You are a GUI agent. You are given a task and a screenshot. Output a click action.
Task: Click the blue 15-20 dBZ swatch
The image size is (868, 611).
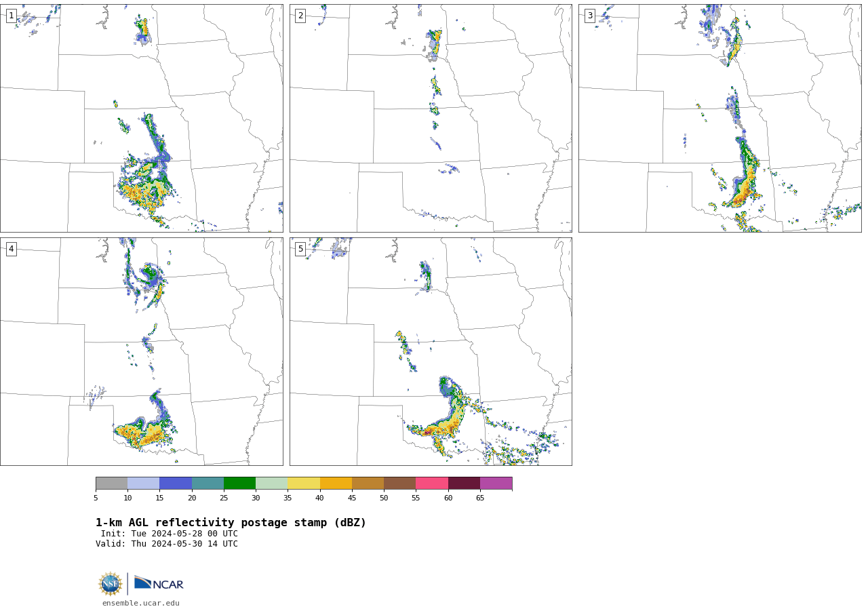[176, 484]
